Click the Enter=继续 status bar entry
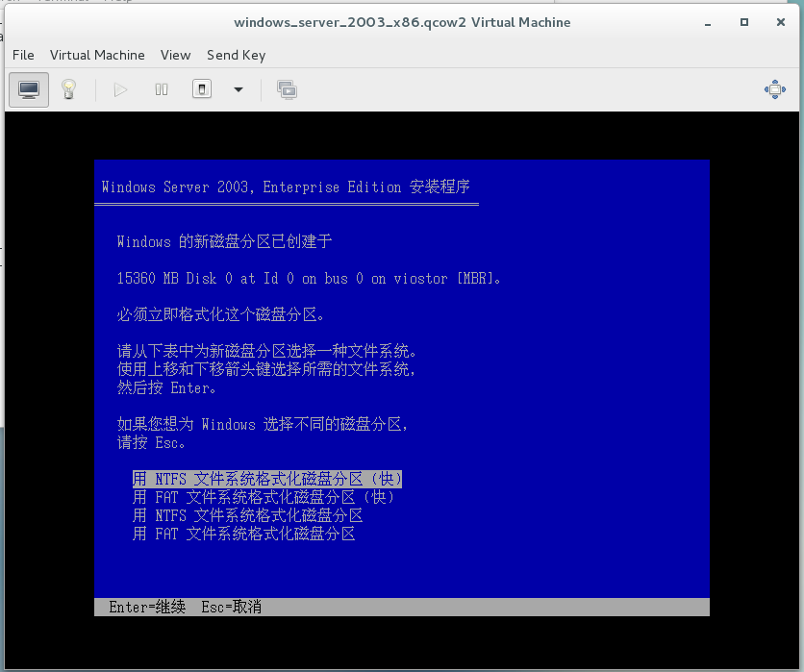 [x=147, y=608]
